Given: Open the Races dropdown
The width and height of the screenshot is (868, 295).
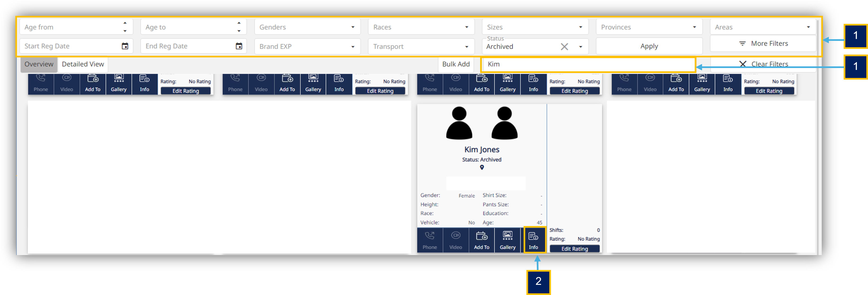Looking at the screenshot, I should click(421, 27).
